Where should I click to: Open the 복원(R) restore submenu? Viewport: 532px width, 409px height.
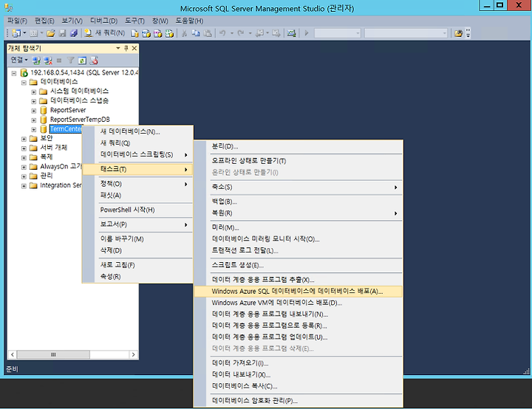pyautogui.click(x=298, y=213)
